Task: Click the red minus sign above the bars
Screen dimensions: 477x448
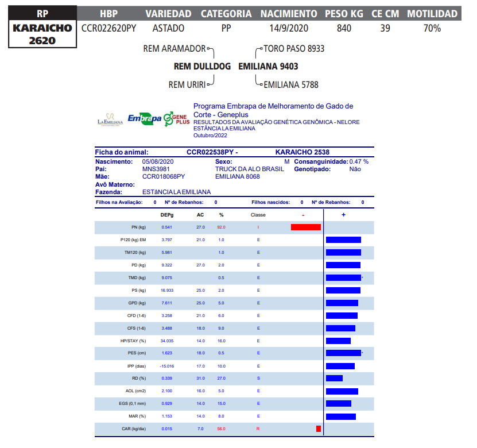Action: pyautogui.click(x=303, y=214)
